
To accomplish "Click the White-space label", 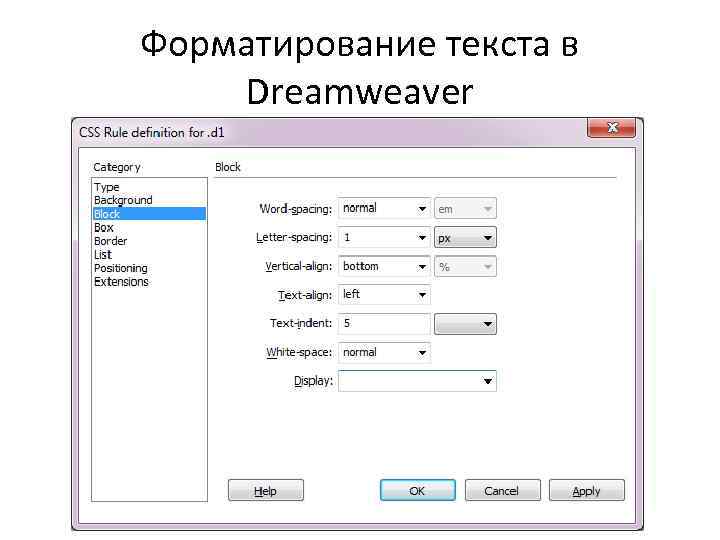I will [x=299, y=352].
